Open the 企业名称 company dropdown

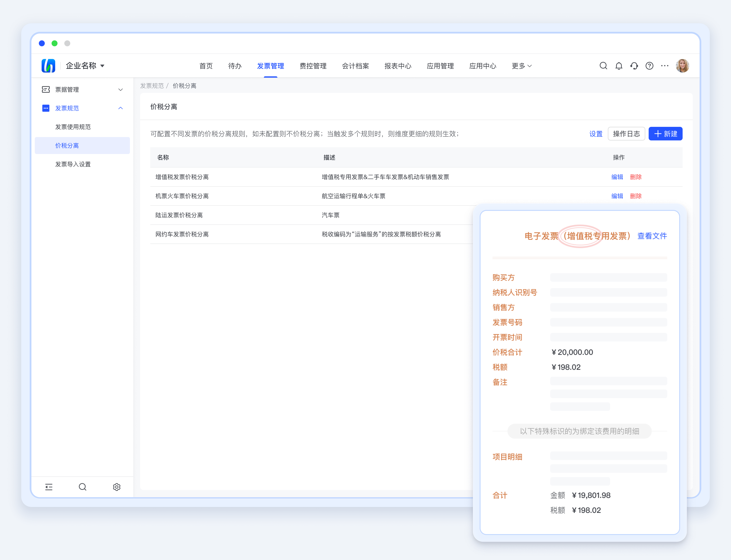click(85, 66)
